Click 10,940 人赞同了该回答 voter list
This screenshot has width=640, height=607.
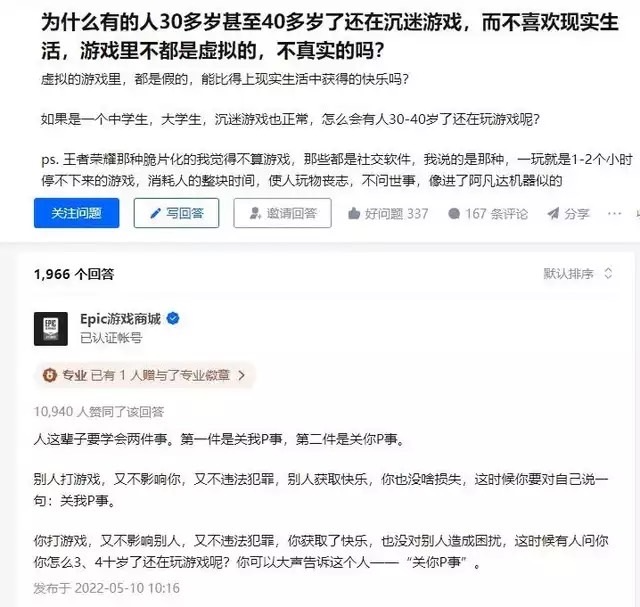[99, 411]
